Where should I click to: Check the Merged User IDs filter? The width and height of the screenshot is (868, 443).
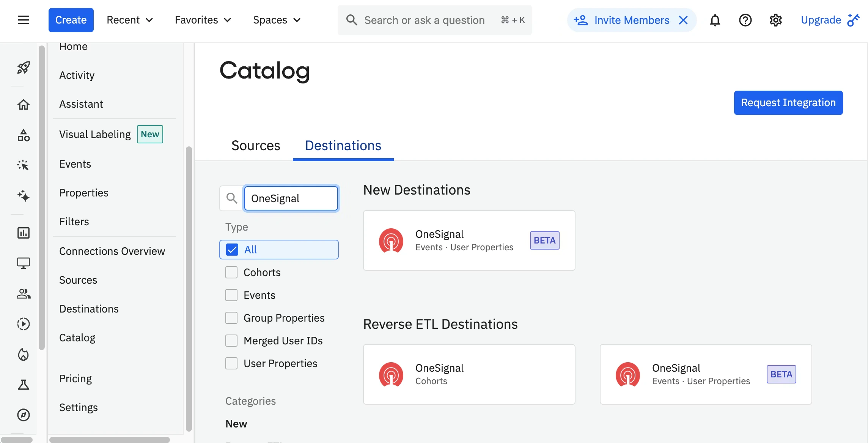click(x=231, y=340)
